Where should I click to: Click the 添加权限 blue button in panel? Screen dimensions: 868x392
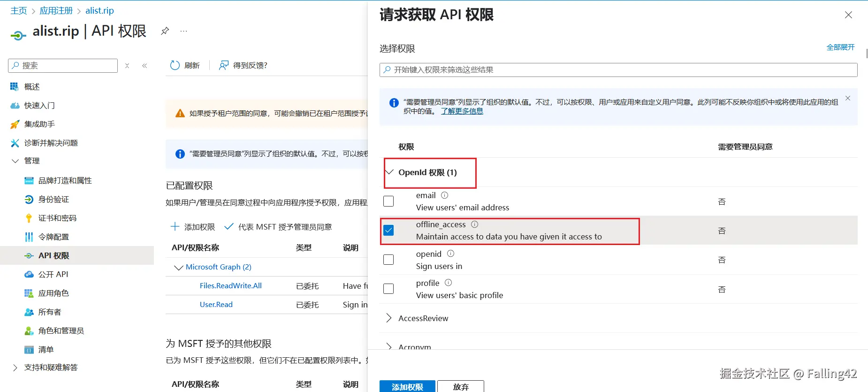407,386
